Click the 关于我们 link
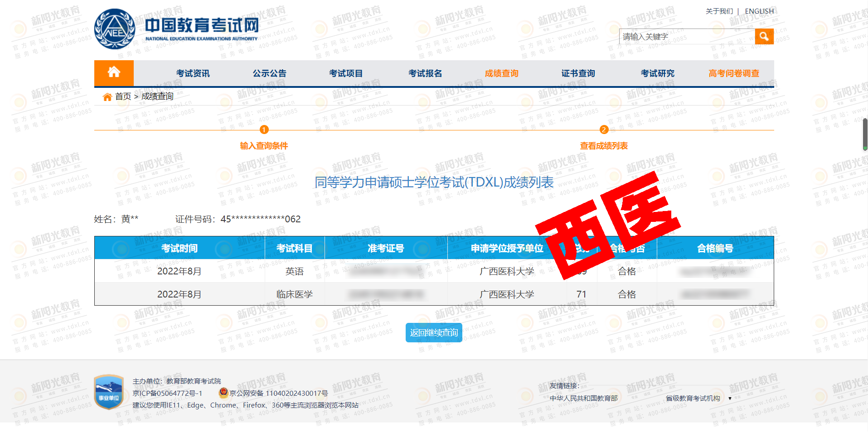 point(719,11)
